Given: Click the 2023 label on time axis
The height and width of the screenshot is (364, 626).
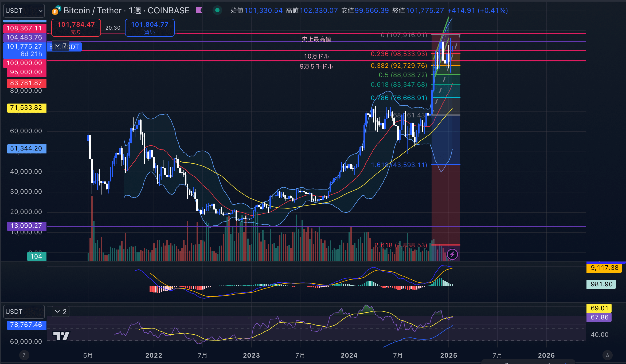Looking at the screenshot, I should [251, 355].
